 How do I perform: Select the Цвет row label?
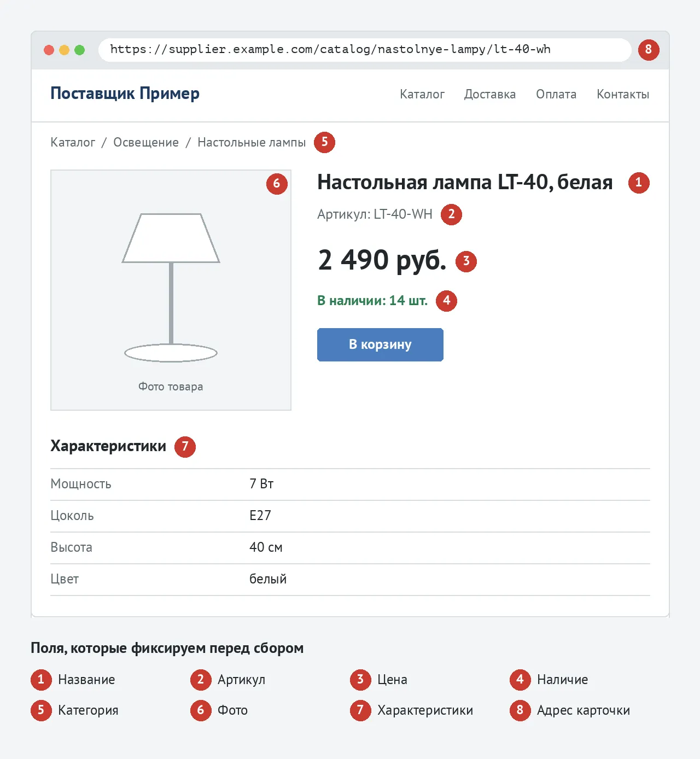65,579
